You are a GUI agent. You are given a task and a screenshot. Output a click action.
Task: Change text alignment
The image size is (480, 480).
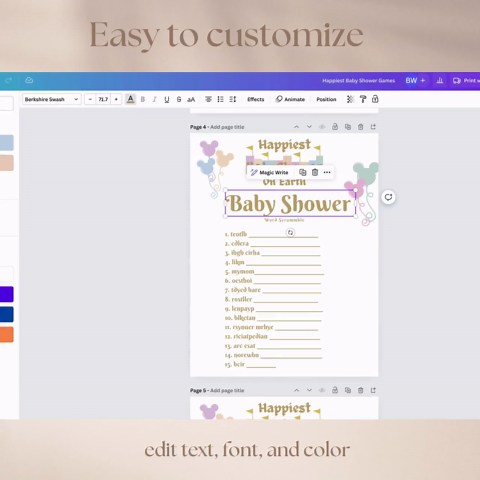(208, 99)
